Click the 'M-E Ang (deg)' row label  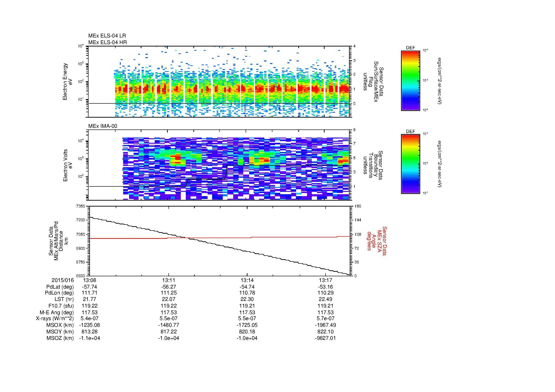[x=57, y=313]
